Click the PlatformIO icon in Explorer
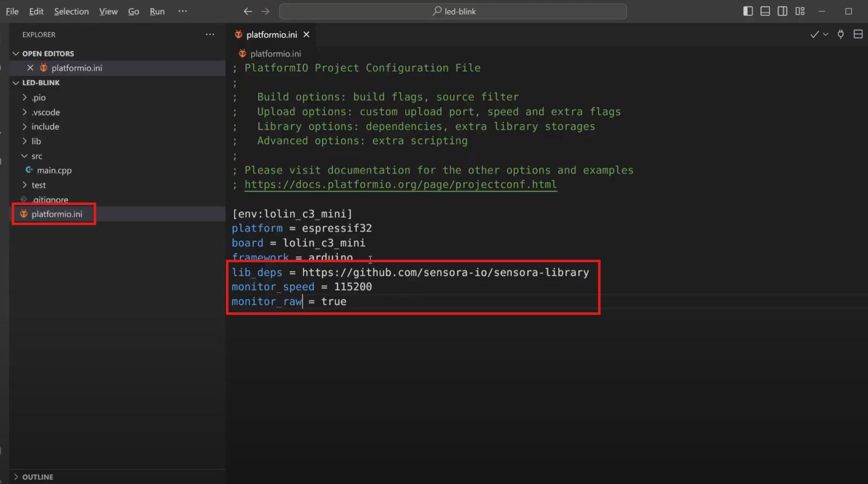 click(23, 213)
